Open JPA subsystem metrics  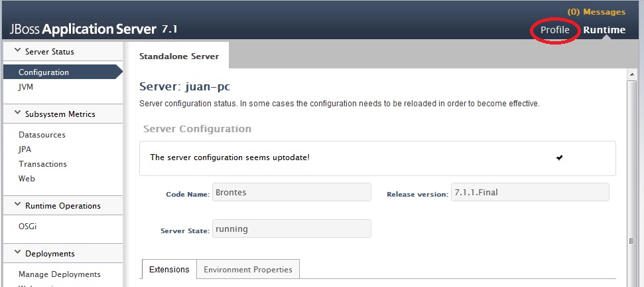click(25, 149)
